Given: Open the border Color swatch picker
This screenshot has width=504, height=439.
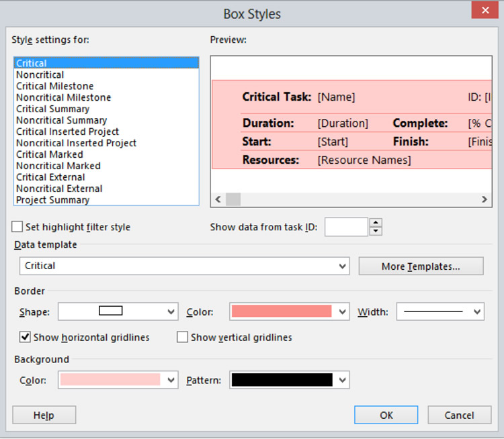Looking at the screenshot, I should coord(289,311).
